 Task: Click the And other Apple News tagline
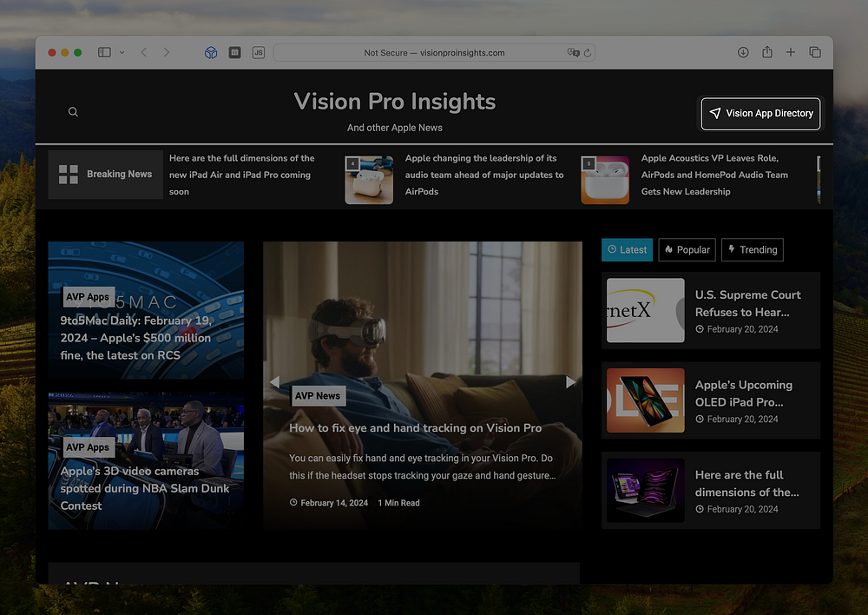[395, 128]
